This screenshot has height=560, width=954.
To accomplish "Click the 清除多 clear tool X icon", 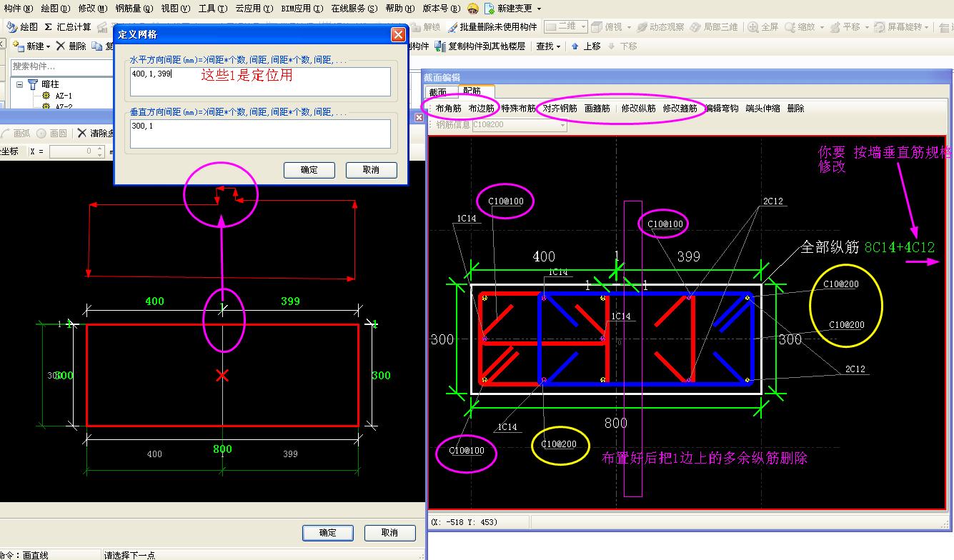I will tap(82, 133).
